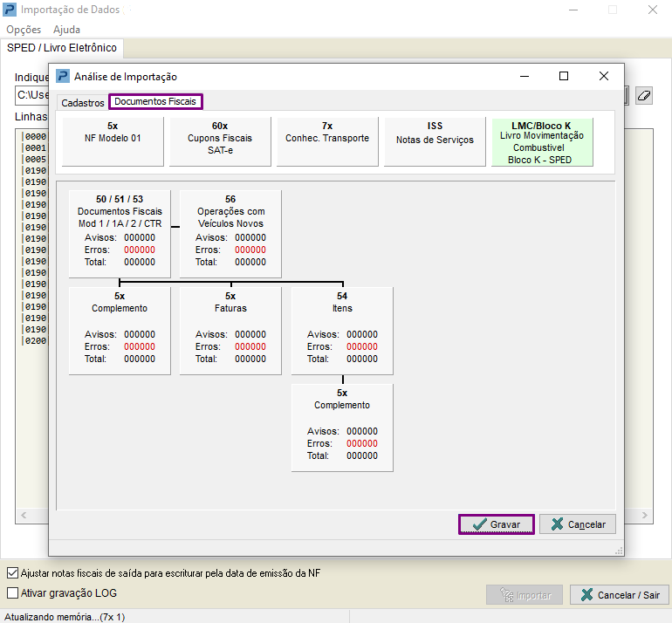Close the Importação de Dados window

652,10
